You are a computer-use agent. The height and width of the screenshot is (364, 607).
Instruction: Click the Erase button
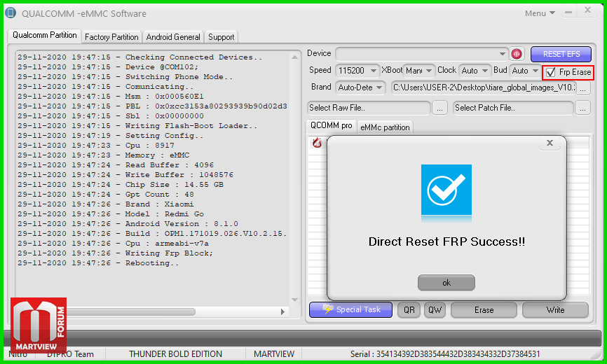[484, 310]
